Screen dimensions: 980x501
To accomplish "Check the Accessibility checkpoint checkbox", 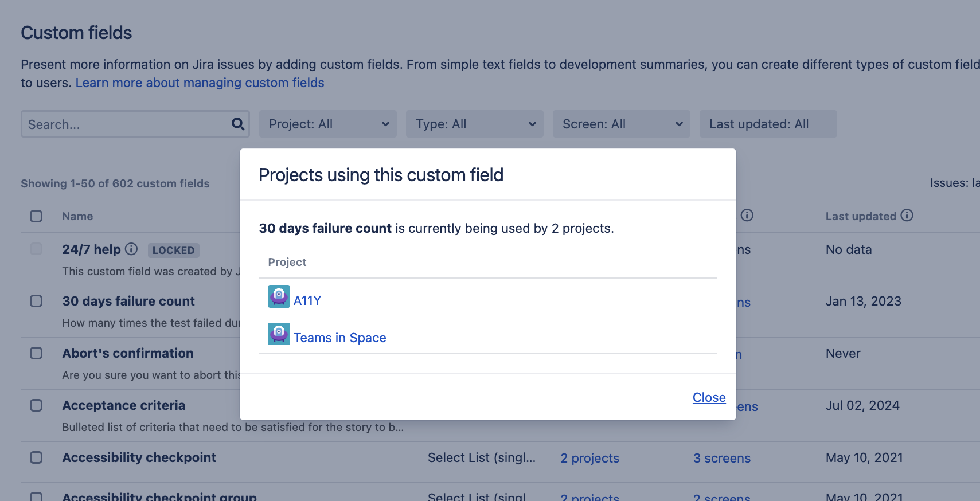I will pyautogui.click(x=36, y=457).
